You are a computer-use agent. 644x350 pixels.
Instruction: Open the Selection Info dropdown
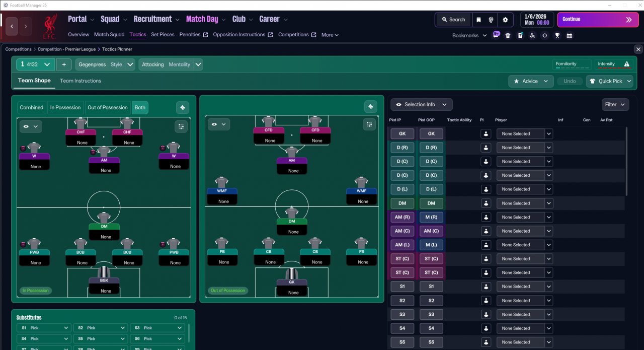422,104
